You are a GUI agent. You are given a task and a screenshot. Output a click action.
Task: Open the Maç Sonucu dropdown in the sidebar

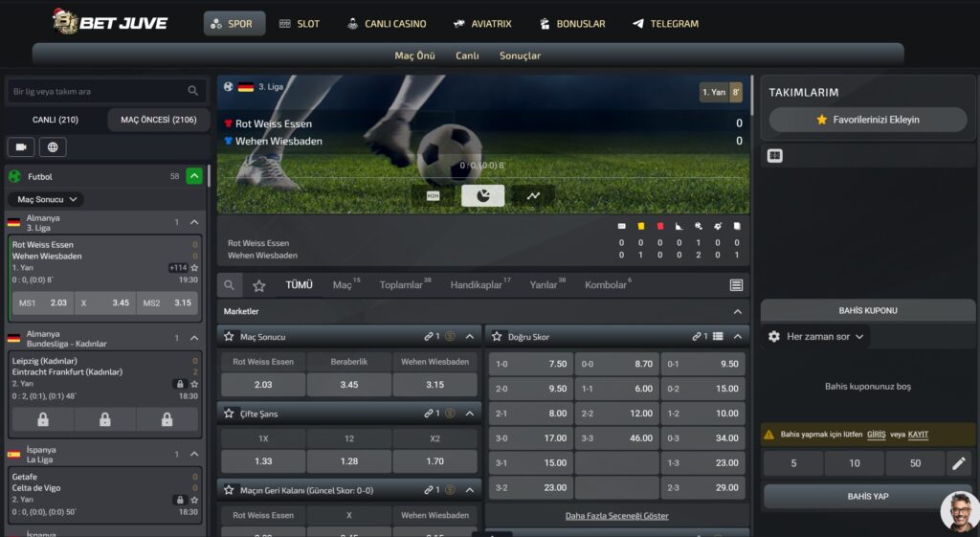click(x=46, y=199)
